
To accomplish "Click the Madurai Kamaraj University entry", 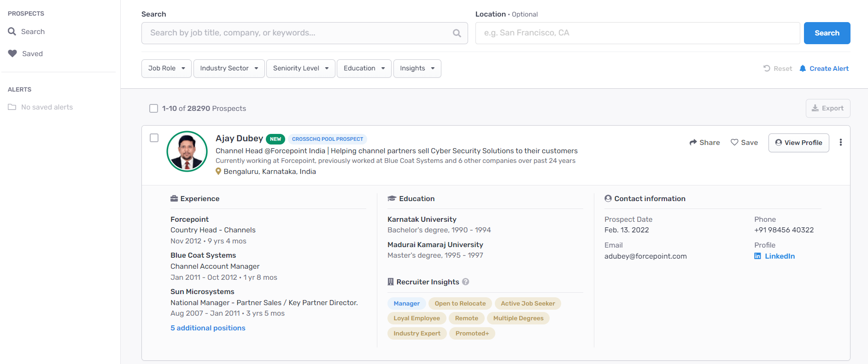I will 435,245.
